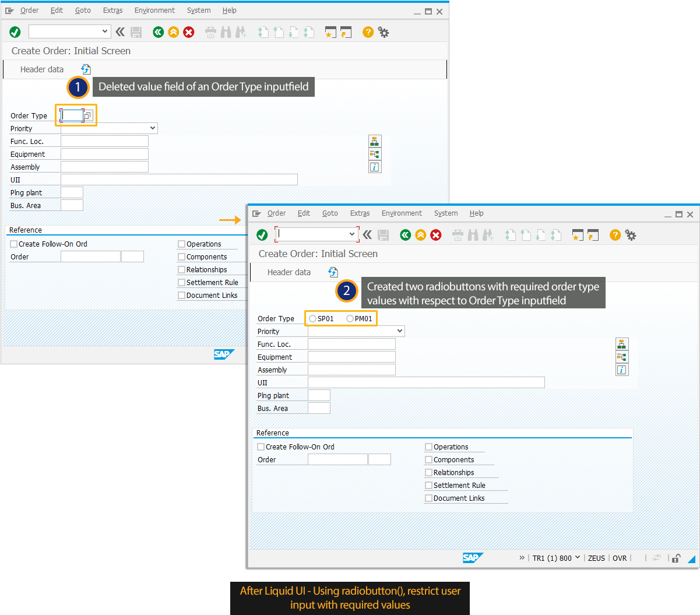Screen dimensions: 700x615
Task: Open the search help icon beside Order Type field
Action: pos(87,116)
